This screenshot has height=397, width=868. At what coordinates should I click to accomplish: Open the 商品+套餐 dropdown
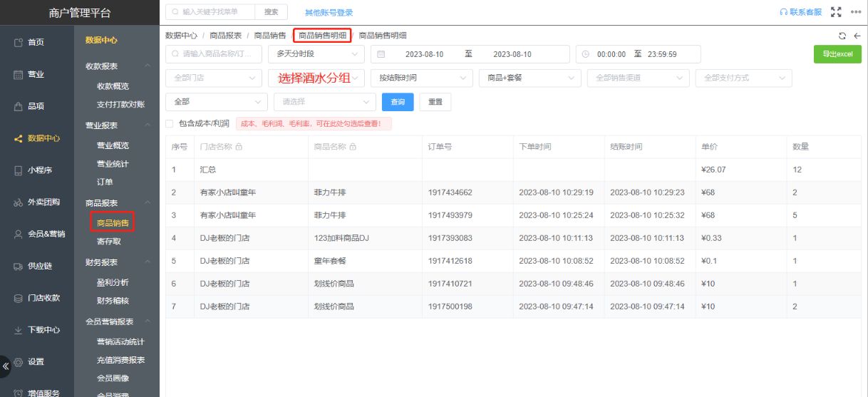tap(530, 78)
